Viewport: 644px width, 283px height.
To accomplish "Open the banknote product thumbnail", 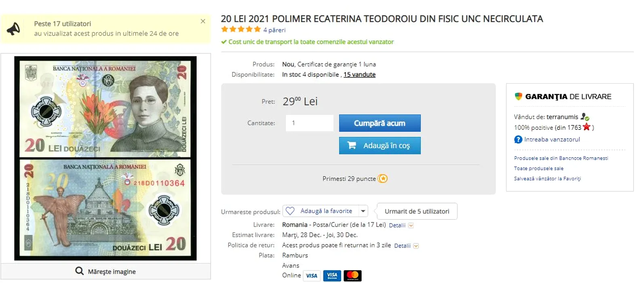I will pos(106,158).
